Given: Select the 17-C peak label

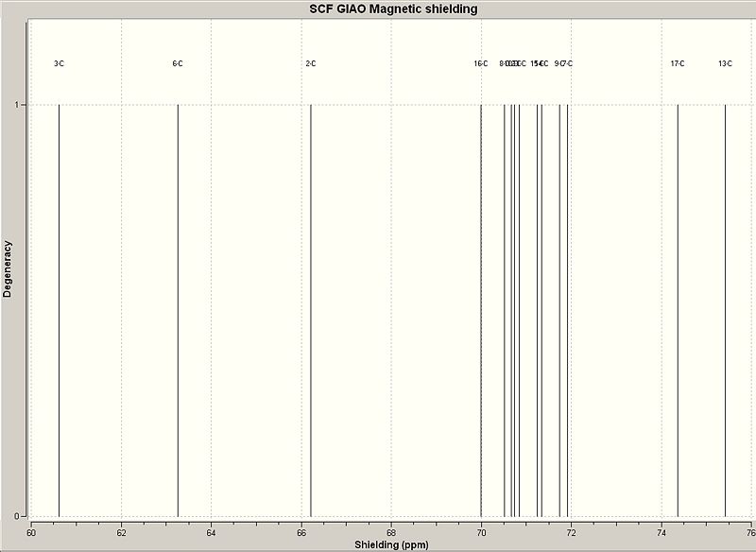Looking at the screenshot, I should pos(678,63).
